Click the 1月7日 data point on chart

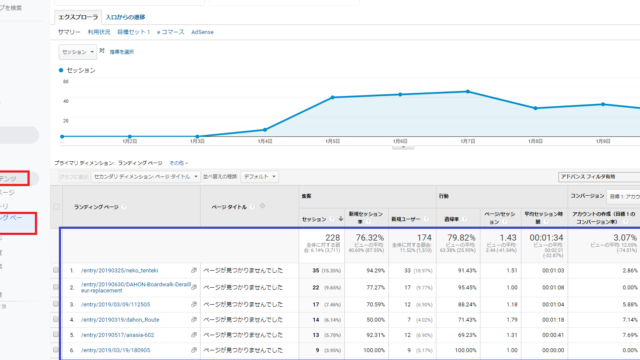click(x=468, y=91)
